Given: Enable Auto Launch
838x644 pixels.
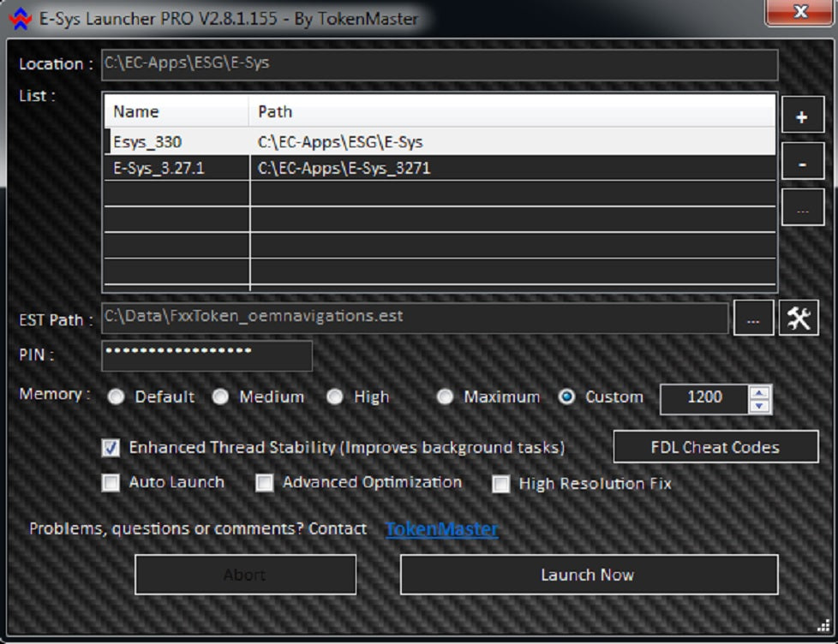Looking at the screenshot, I should (x=110, y=483).
